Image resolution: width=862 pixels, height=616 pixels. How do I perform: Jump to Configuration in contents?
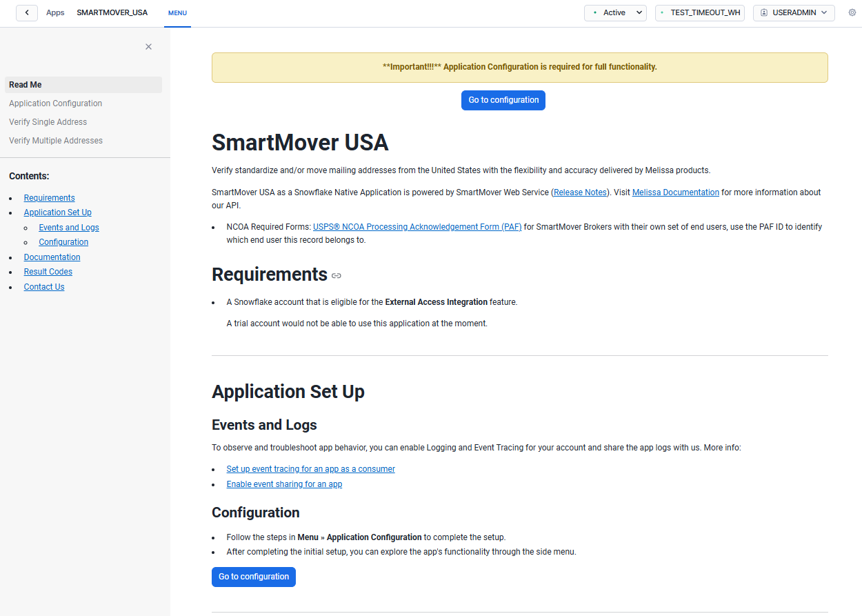(63, 242)
